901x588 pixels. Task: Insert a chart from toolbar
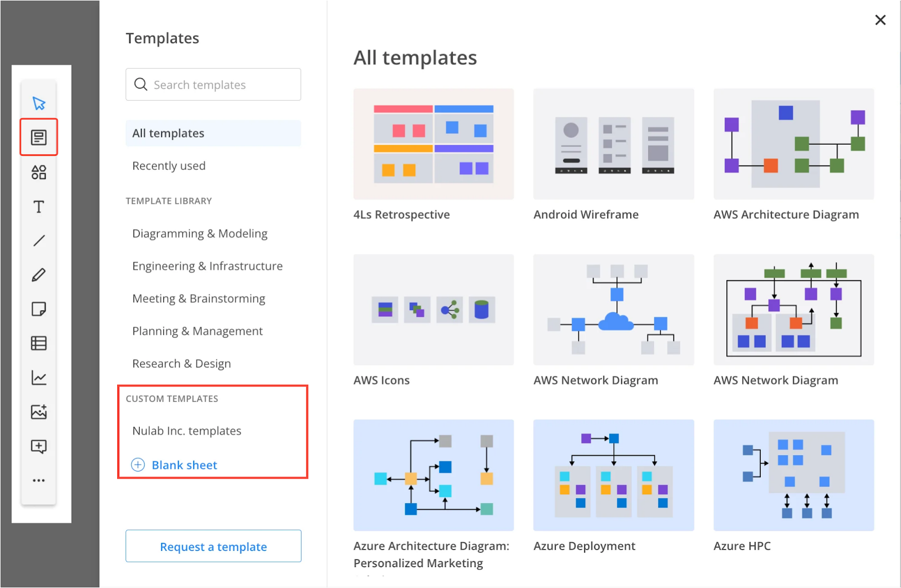[x=39, y=378]
